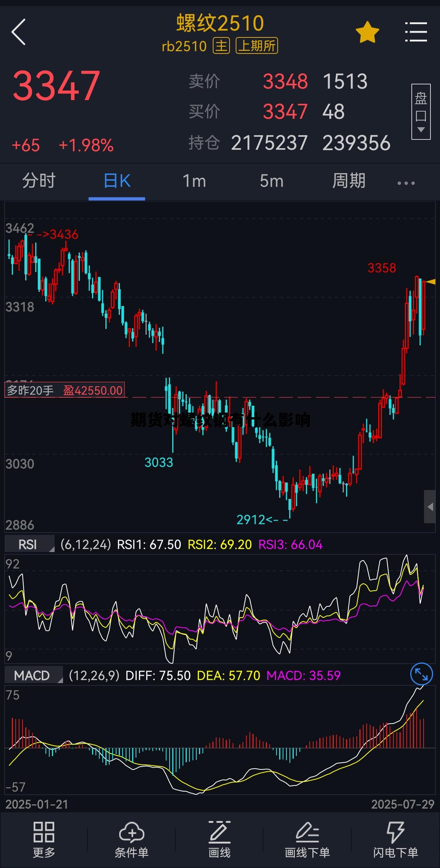The image size is (440, 868).
Task: Tap the blue fullscreen expand icon
Action: click(421, 674)
